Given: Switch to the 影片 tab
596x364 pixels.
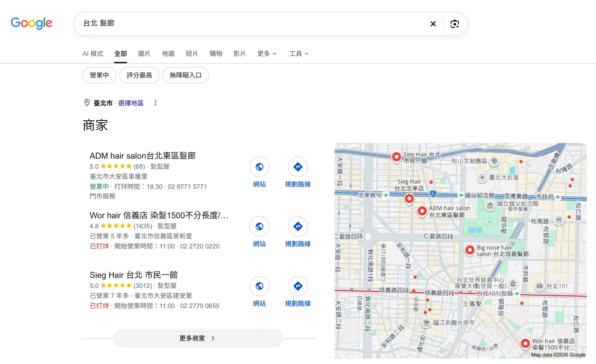Looking at the screenshot, I should tap(240, 54).
